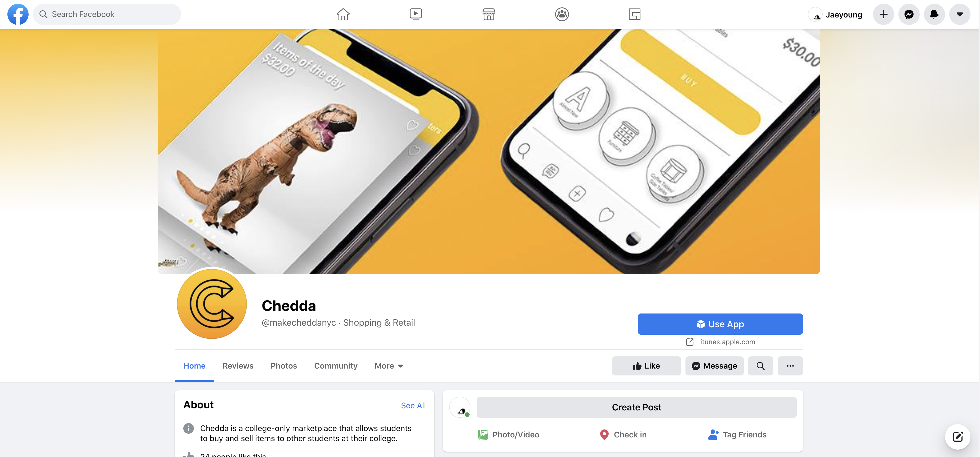Image resolution: width=980 pixels, height=457 pixels.
Task: Open the Watch video icon
Action: [415, 15]
